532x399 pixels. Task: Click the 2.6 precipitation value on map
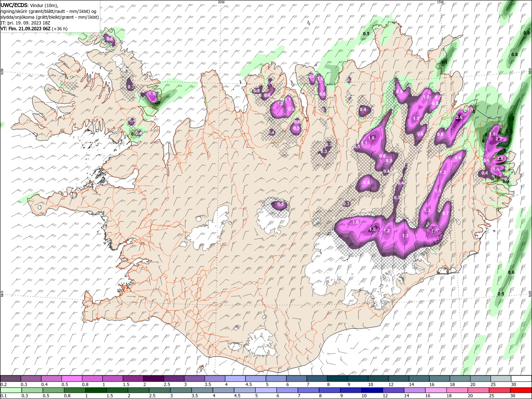coord(459,118)
